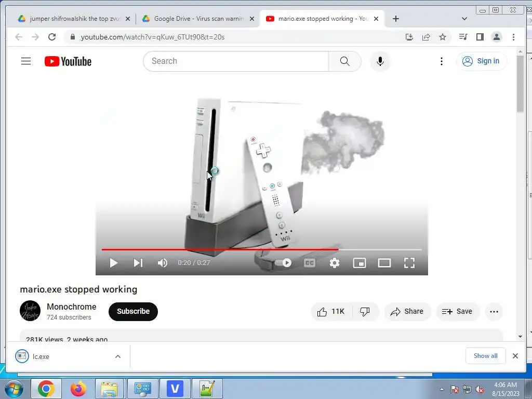Open the Chrome profile avatar
The image size is (532, 399).
[496, 37]
